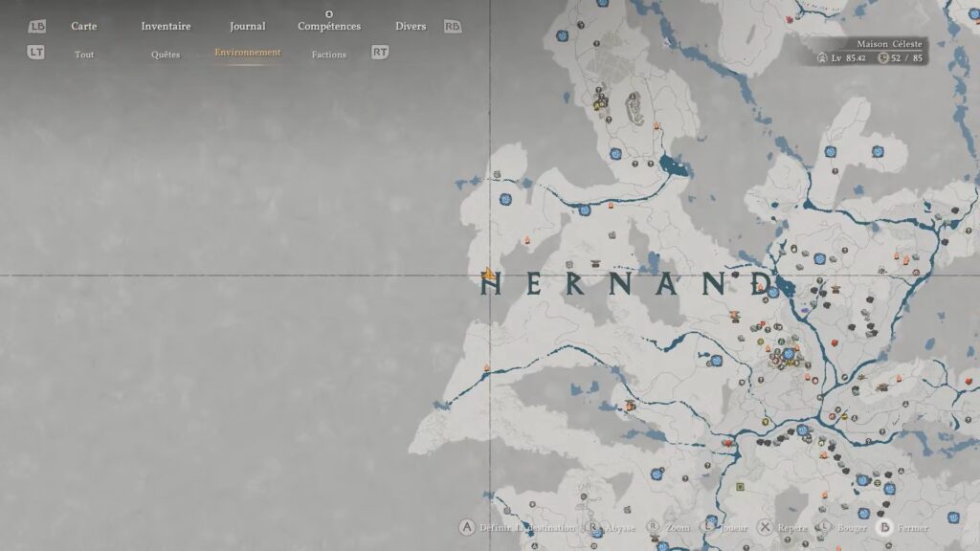Click the X button prompt icon
This screenshot has height=551, width=980.
(x=765, y=527)
